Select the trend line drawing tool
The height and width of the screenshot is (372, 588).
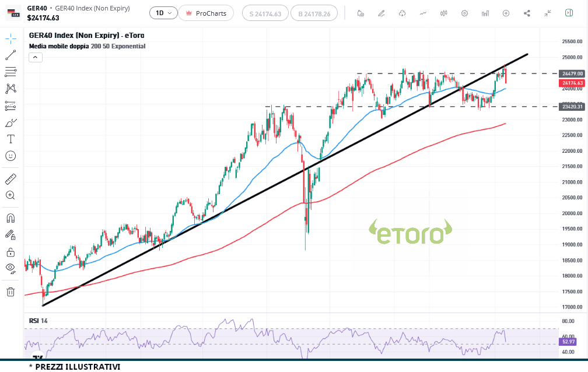point(10,55)
